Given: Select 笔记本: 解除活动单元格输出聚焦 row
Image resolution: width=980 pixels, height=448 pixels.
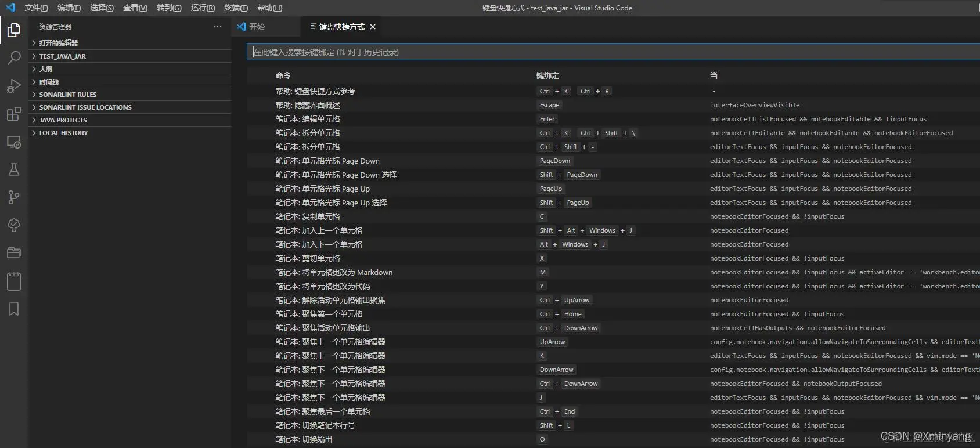Looking at the screenshot, I should pos(613,300).
